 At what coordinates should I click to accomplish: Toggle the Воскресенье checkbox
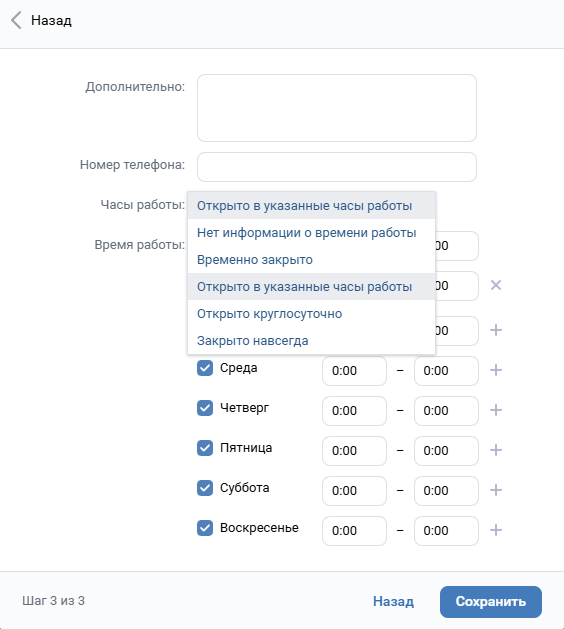pyautogui.click(x=205, y=528)
